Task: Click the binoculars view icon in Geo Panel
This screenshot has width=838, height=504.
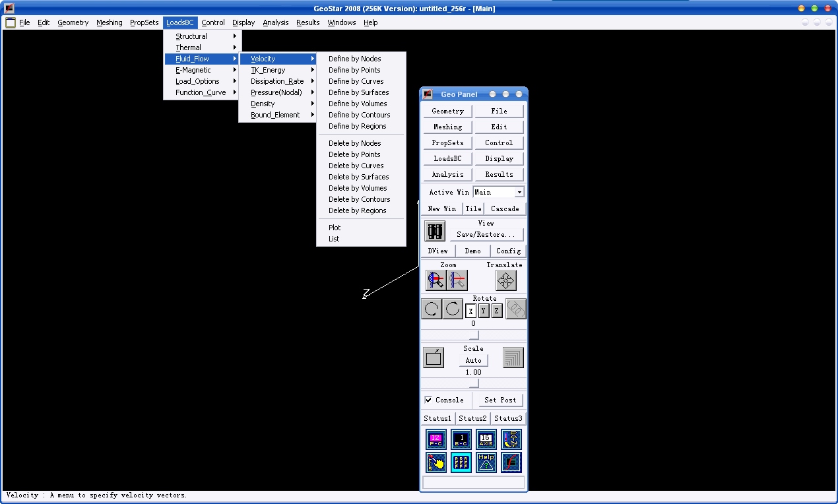Action: (435, 231)
